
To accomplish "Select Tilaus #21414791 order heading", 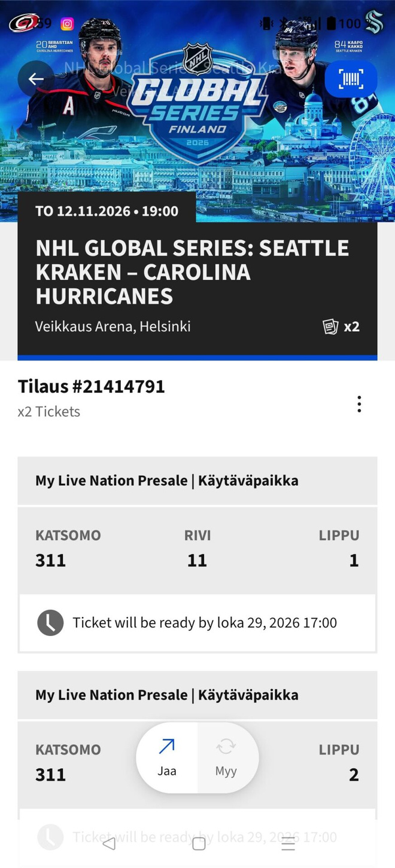I will (92, 386).
